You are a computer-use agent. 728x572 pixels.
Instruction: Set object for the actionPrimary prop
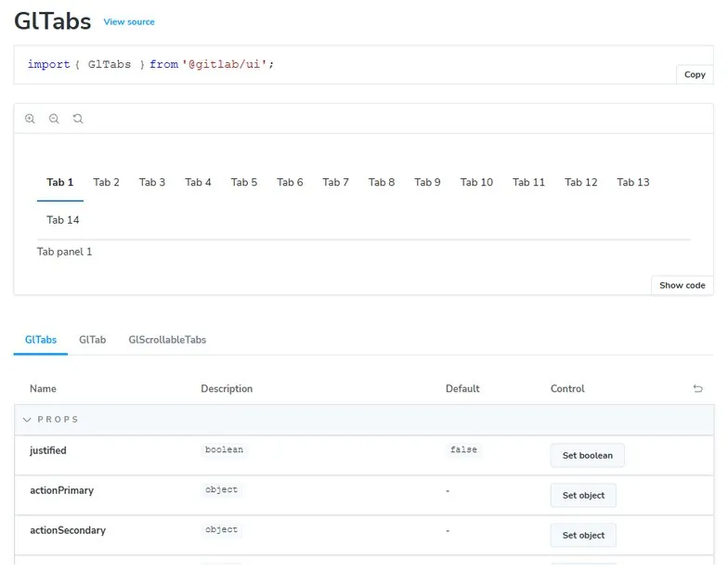pyautogui.click(x=582, y=496)
